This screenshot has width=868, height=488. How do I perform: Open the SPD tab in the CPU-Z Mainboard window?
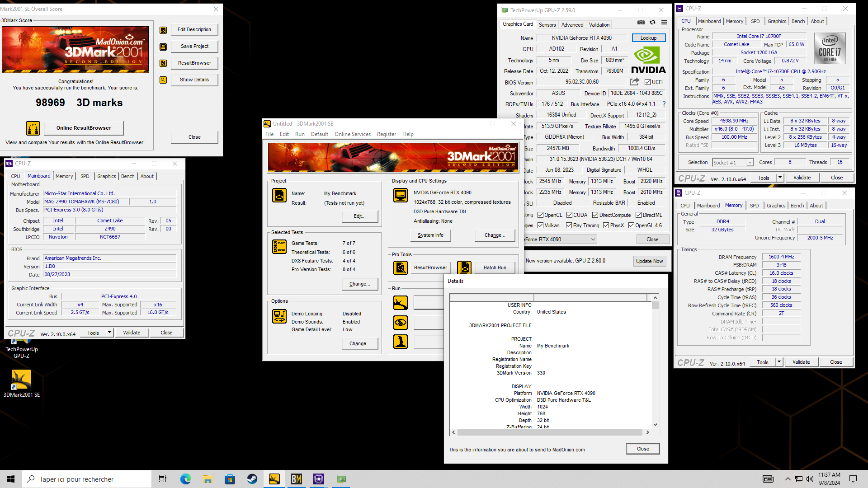click(85, 176)
